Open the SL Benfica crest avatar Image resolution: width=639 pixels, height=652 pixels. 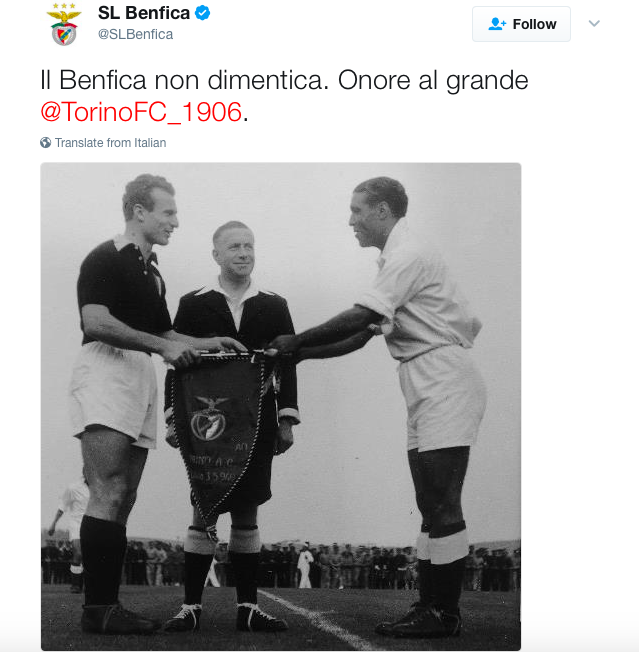[x=64, y=24]
